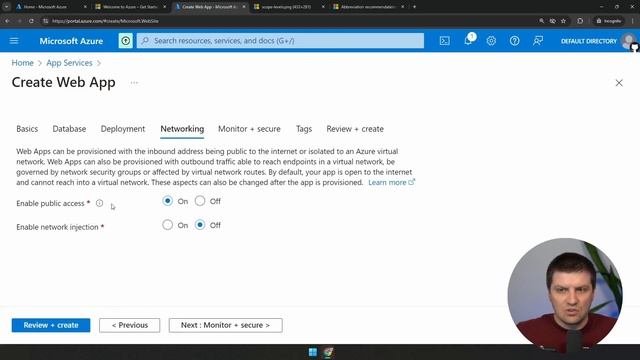The image size is (640, 360).
Task: Open the Azure portal hamburger menu
Action: [14, 41]
